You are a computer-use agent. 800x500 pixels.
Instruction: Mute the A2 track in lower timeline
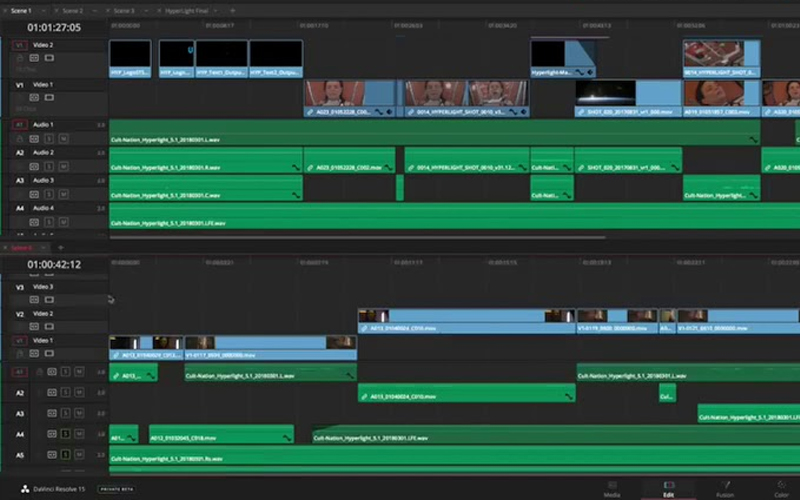79,392
